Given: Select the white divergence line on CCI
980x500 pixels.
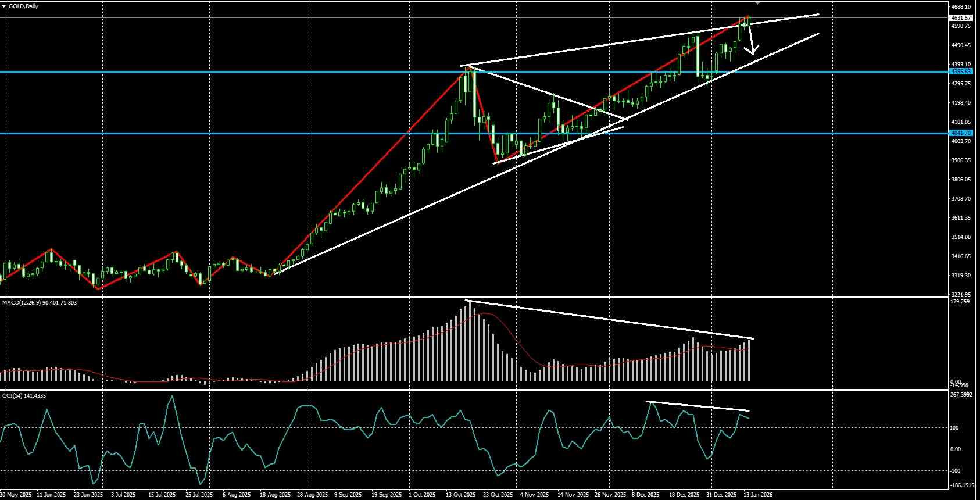Looking at the screenshot, I should click(698, 406).
